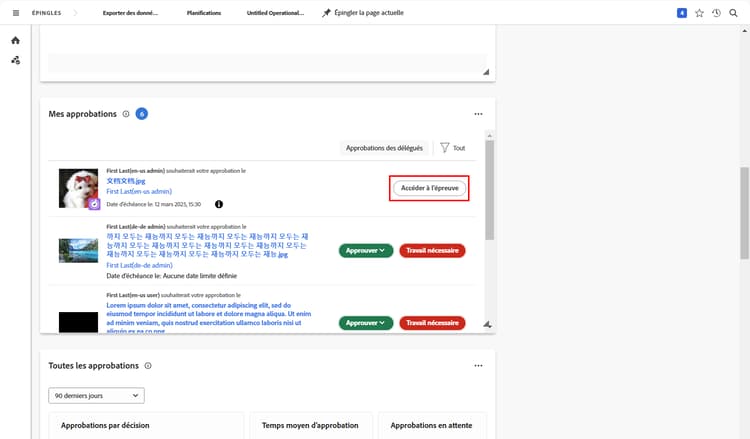The width and height of the screenshot is (750, 439).
Task: Click the blue count badge beside Mes approbations
Action: [x=142, y=114]
